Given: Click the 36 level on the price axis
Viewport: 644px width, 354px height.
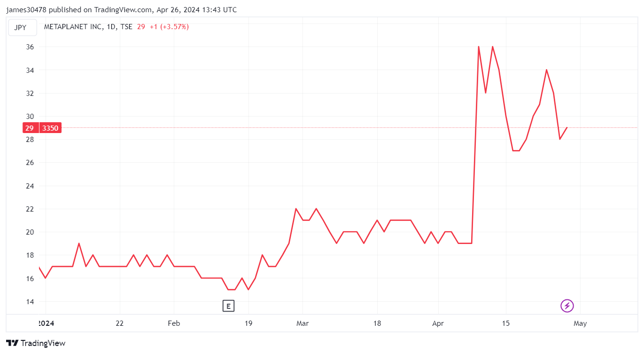Looking at the screenshot, I should point(30,47).
